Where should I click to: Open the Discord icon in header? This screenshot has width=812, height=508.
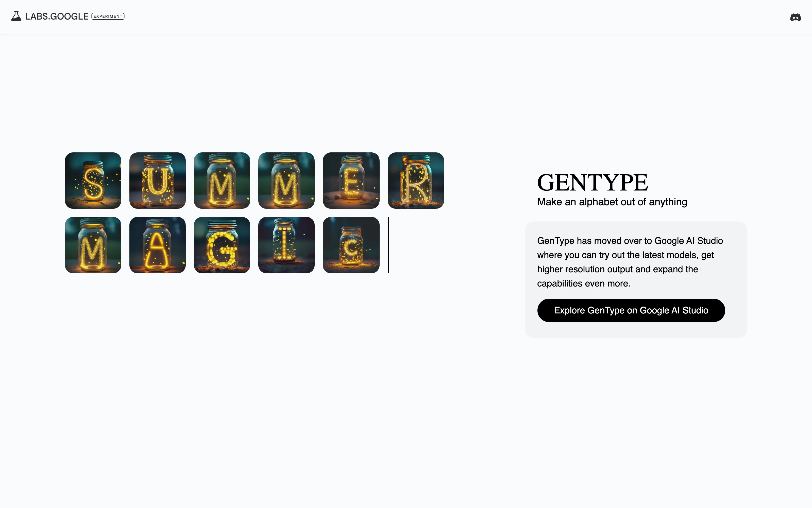tap(795, 17)
